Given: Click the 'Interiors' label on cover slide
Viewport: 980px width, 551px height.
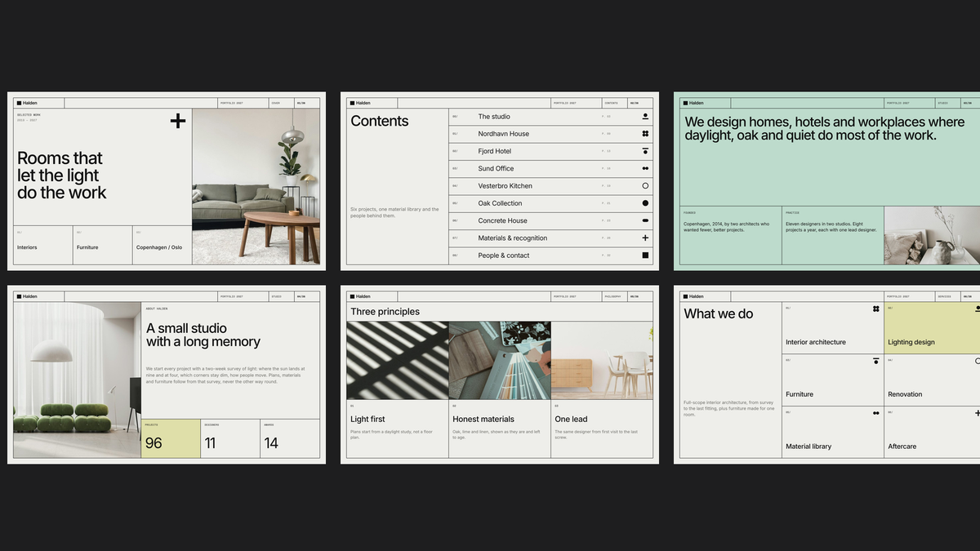Looking at the screenshot, I should pyautogui.click(x=27, y=247).
